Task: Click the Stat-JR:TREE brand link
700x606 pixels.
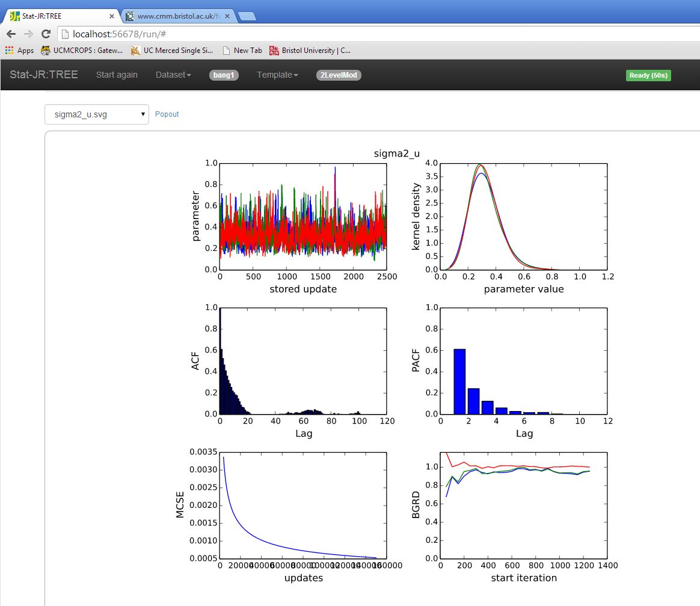Action: click(44, 75)
